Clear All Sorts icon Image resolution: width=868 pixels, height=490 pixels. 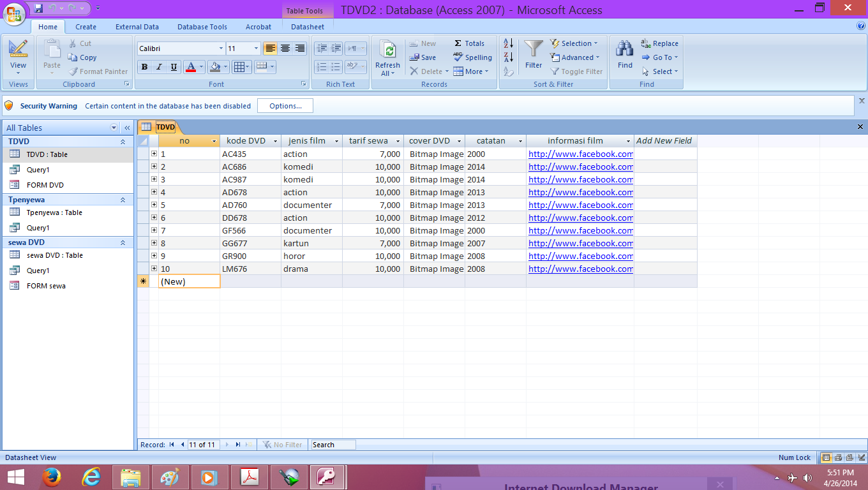coord(509,71)
